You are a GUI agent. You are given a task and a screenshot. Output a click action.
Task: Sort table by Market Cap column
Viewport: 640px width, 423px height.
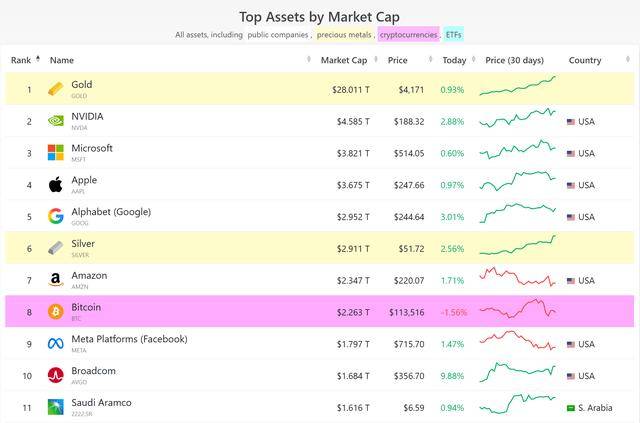point(344,60)
